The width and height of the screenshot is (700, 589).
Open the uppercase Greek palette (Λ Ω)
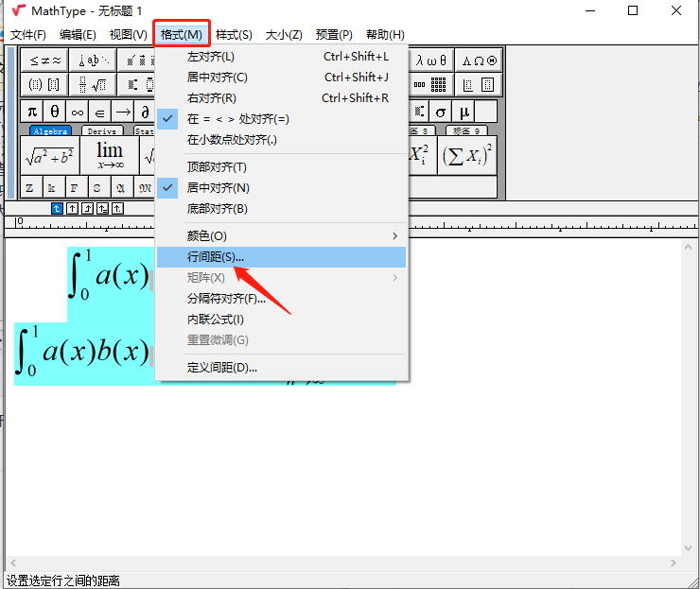tap(479, 61)
